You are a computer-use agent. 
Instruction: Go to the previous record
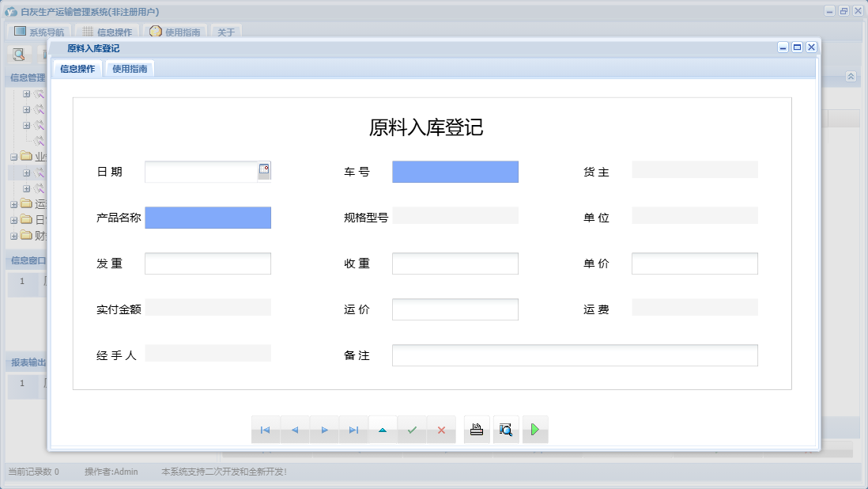click(295, 430)
